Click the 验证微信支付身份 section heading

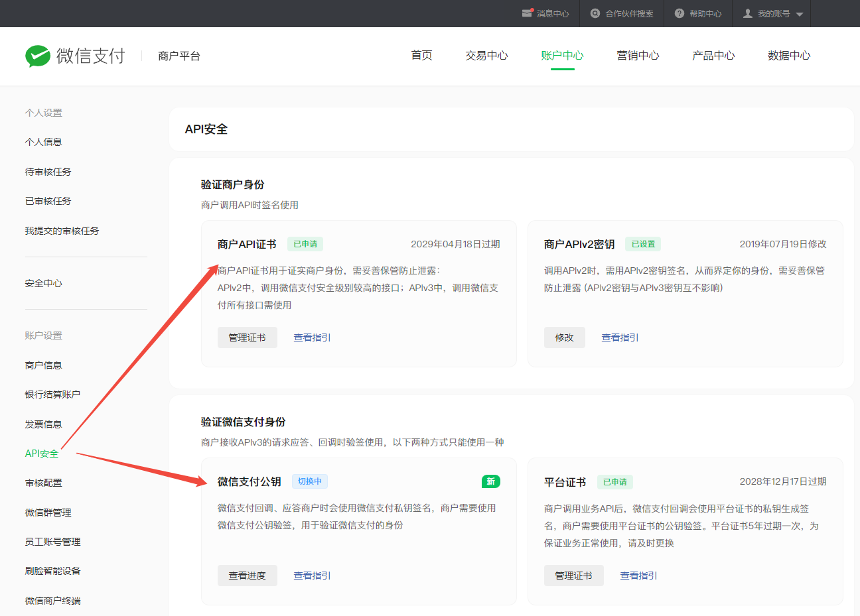click(x=244, y=422)
